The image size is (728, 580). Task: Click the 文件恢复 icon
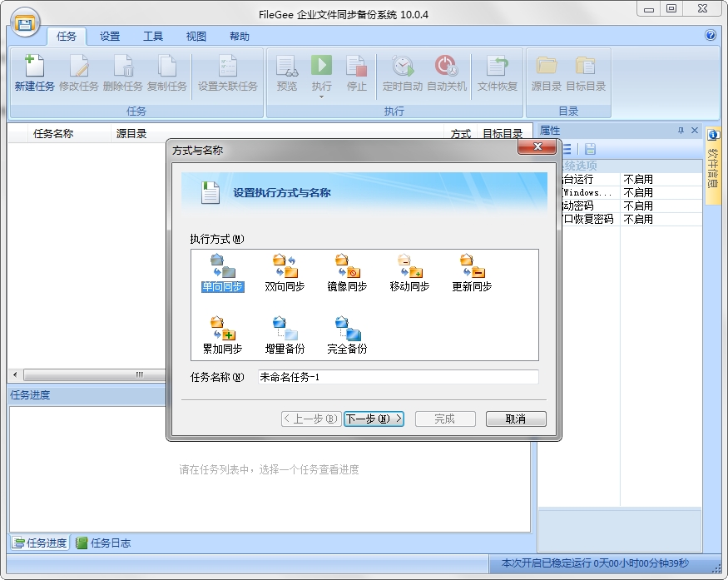tap(497, 75)
